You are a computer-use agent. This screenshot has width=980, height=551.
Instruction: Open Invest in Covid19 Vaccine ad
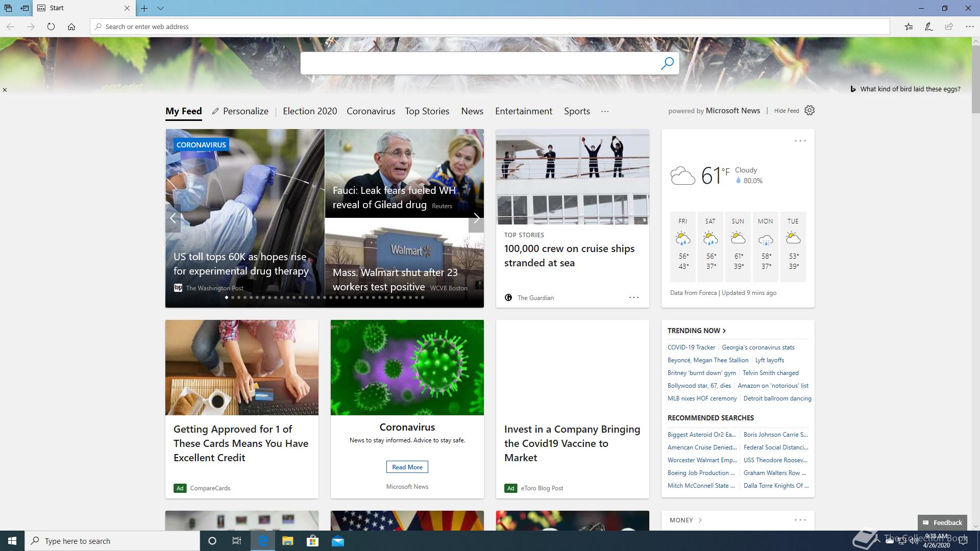(x=572, y=443)
